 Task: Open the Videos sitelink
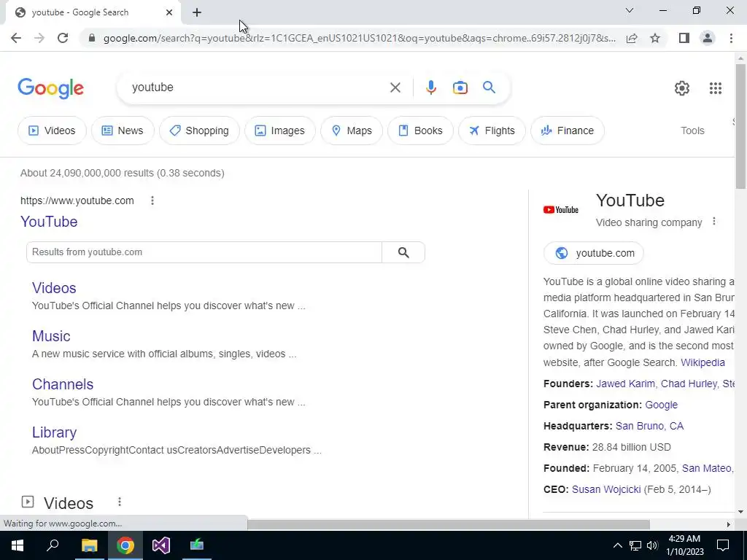pos(54,288)
